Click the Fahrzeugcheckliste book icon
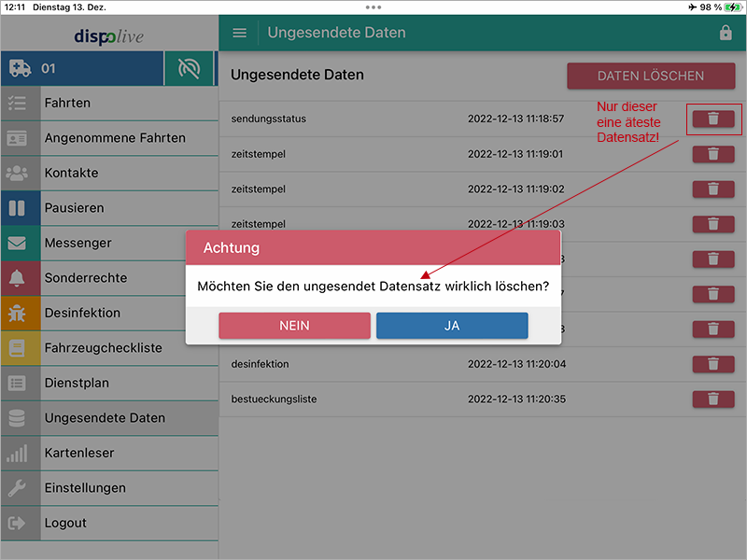 pos(17,348)
